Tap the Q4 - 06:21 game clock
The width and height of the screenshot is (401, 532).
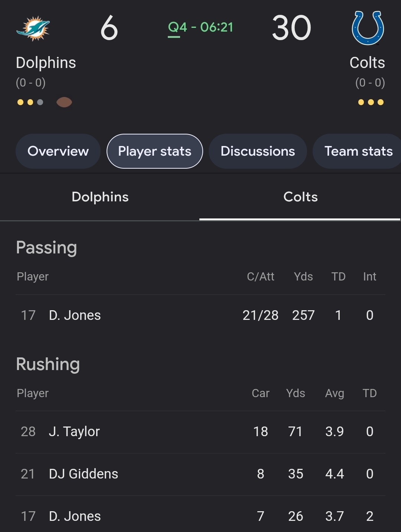pyautogui.click(x=200, y=27)
